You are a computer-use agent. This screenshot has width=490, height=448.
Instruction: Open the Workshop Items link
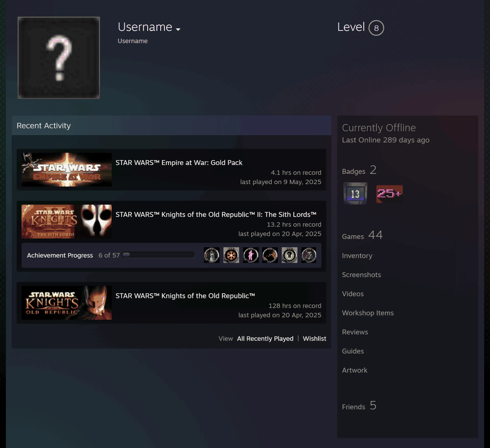[368, 313]
